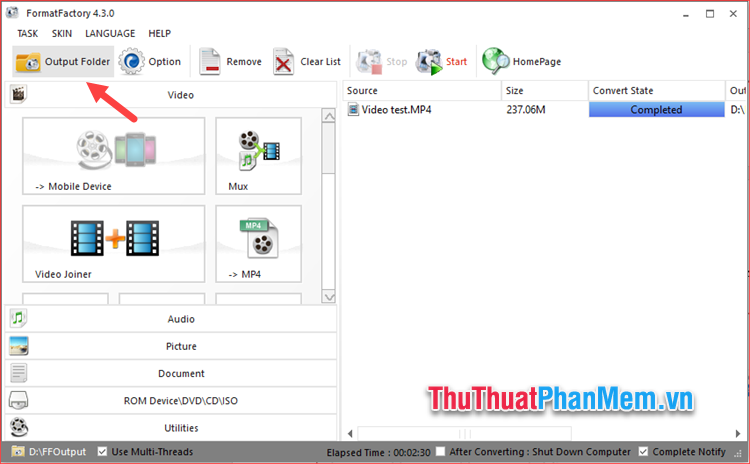Click the Convert State column header
Image resolution: width=750 pixels, height=464 pixels.
(x=657, y=90)
